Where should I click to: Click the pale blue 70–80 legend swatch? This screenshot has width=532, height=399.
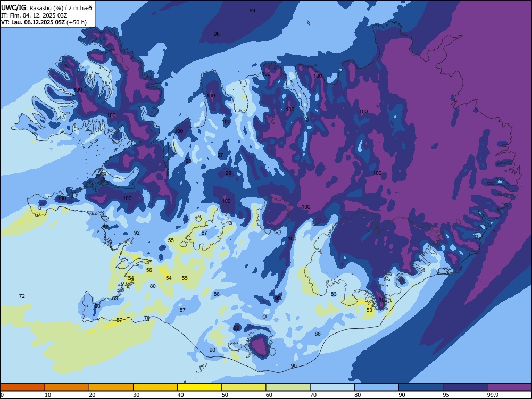332,387
